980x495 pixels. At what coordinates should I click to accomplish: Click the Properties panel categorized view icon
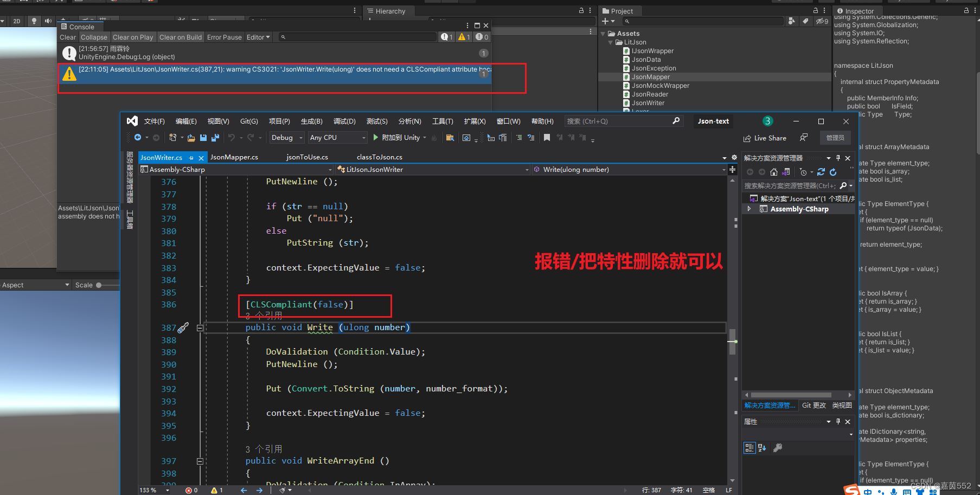(749, 448)
